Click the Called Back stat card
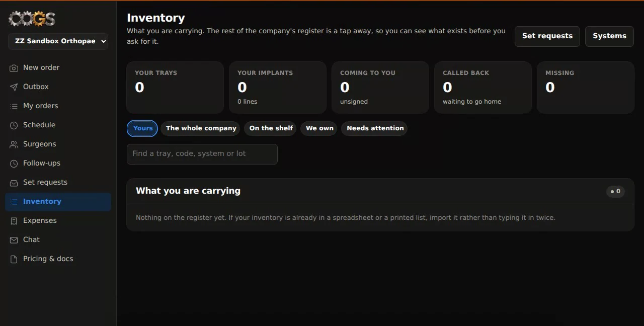The width and height of the screenshot is (644, 326). (483, 88)
